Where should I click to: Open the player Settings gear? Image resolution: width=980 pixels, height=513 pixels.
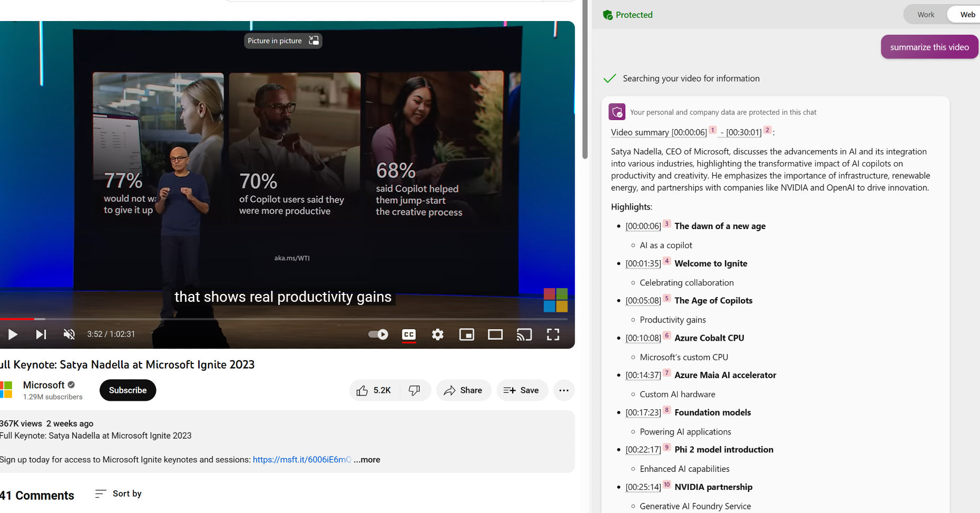(x=437, y=334)
